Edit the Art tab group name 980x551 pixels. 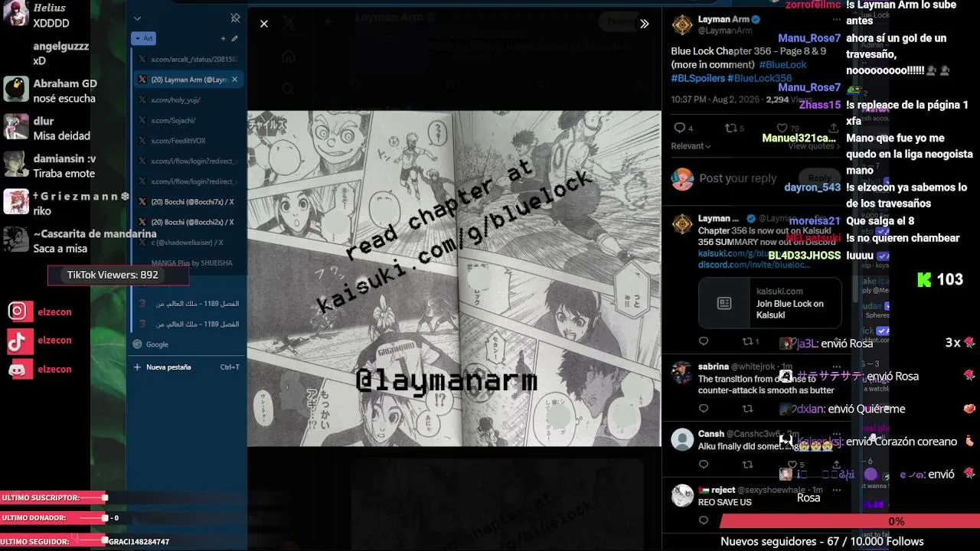click(x=235, y=38)
